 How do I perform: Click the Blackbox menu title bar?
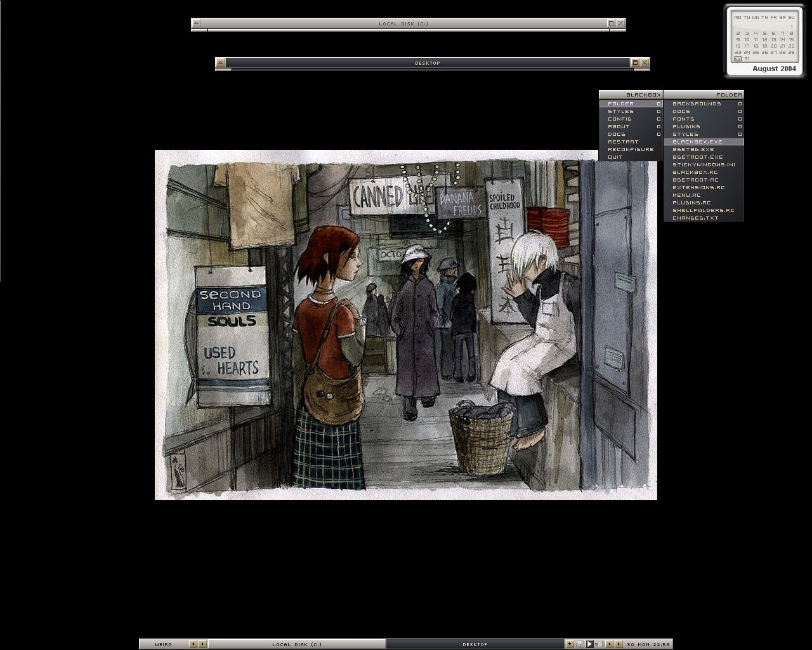[631, 95]
